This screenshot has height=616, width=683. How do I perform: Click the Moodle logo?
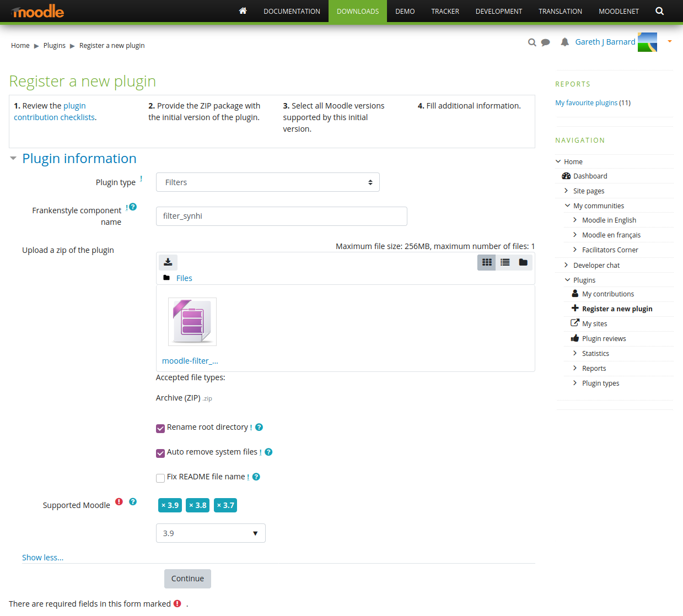[x=37, y=11]
